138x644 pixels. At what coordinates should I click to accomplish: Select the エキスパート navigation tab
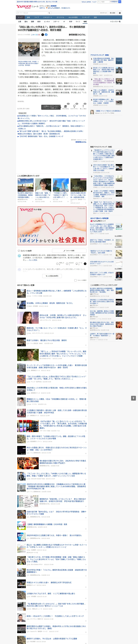(x=48, y=17)
